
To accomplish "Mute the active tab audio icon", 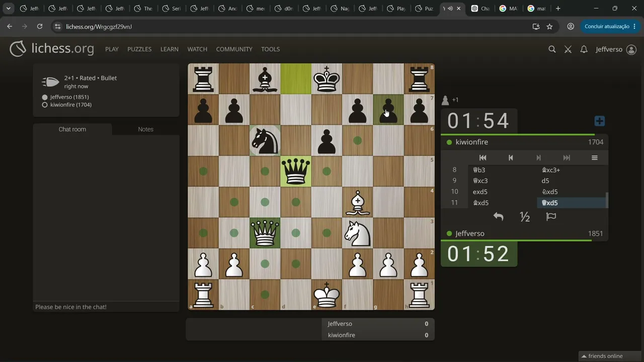I will point(450,9).
